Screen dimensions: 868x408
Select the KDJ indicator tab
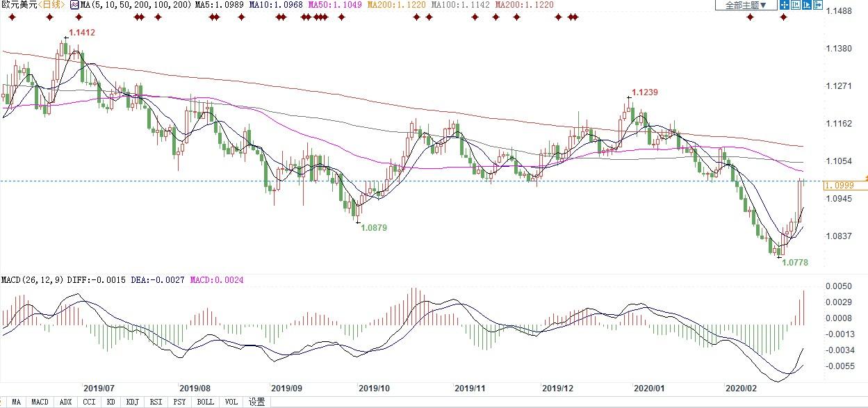pyautogui.click(x=132, y=402)
